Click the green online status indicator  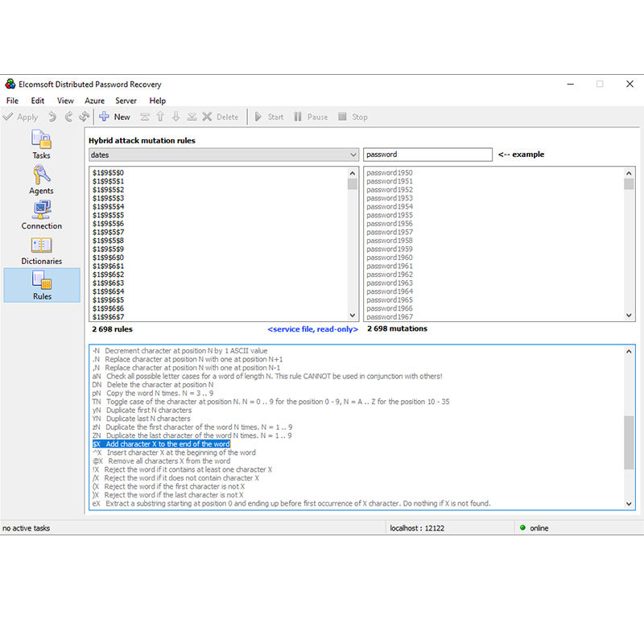click(x=522, y=528)
